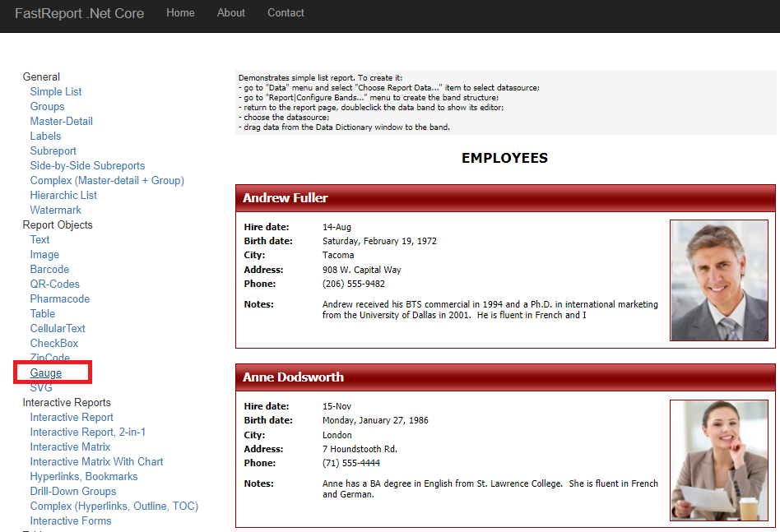The height and width of the screenshot is (532, 780).
Task: Select the Barcode report link
Action: [x=49, y=270]
